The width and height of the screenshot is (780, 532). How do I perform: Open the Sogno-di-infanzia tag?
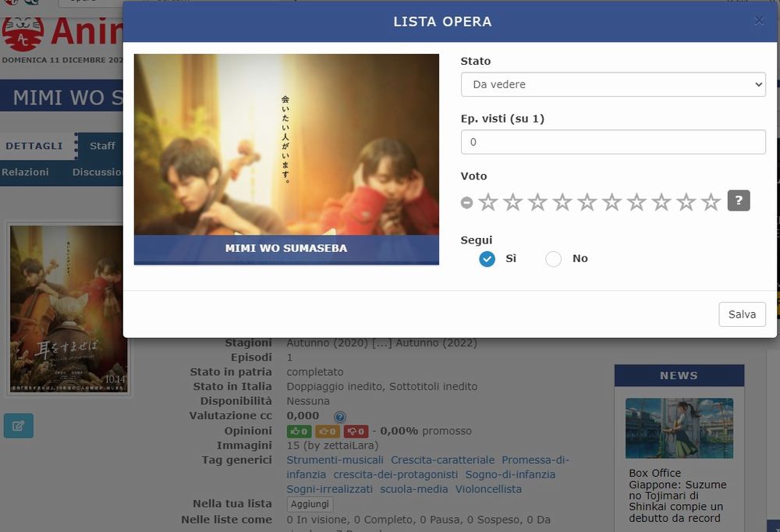(x=510, y=475)
